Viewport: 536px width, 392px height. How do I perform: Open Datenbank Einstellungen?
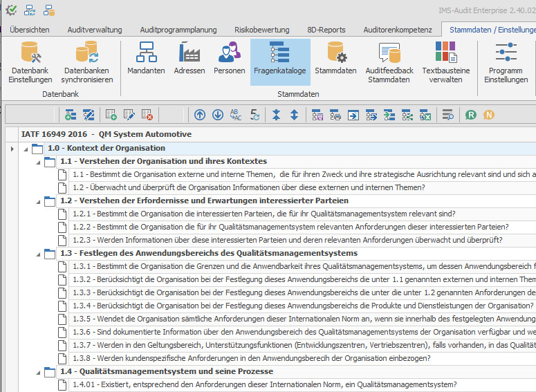coord(30,62)
